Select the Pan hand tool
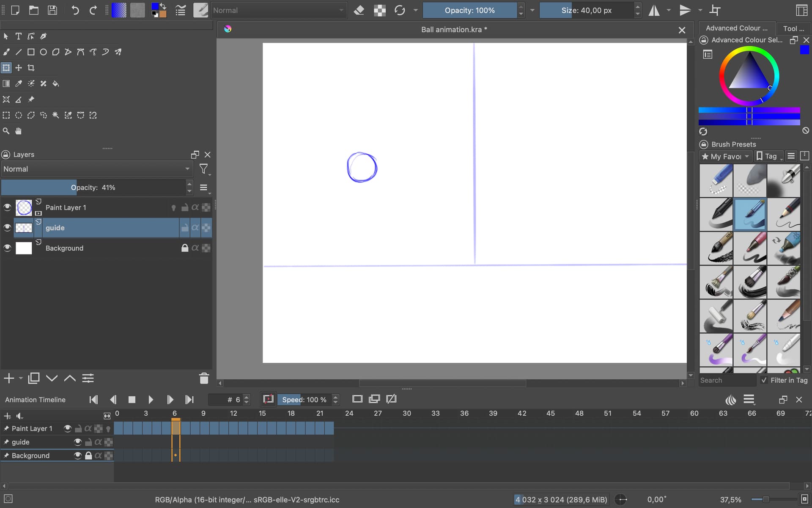This screenshot has height=508, width=812. click(19, 131)
